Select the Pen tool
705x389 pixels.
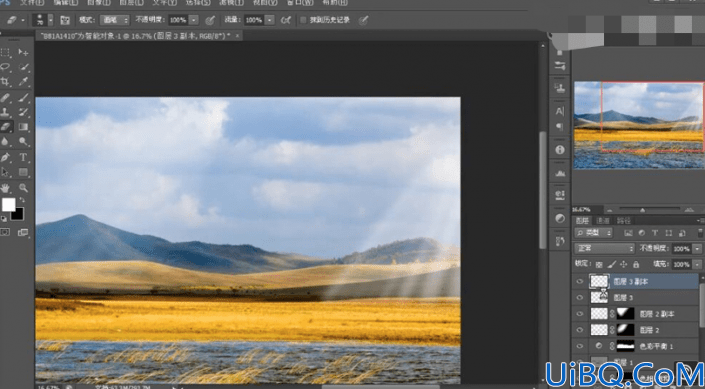click(x=5, y=157)
